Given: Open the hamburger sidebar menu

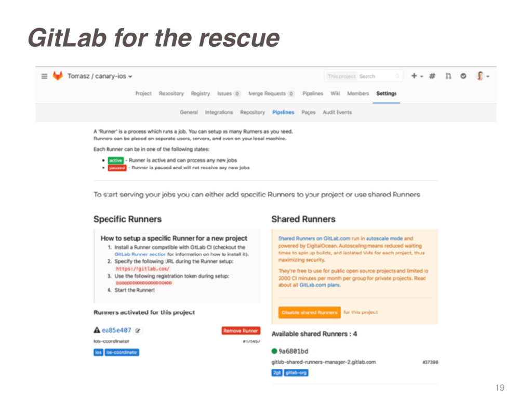Looking at the screenshot, I should click(x=44, y=76).
